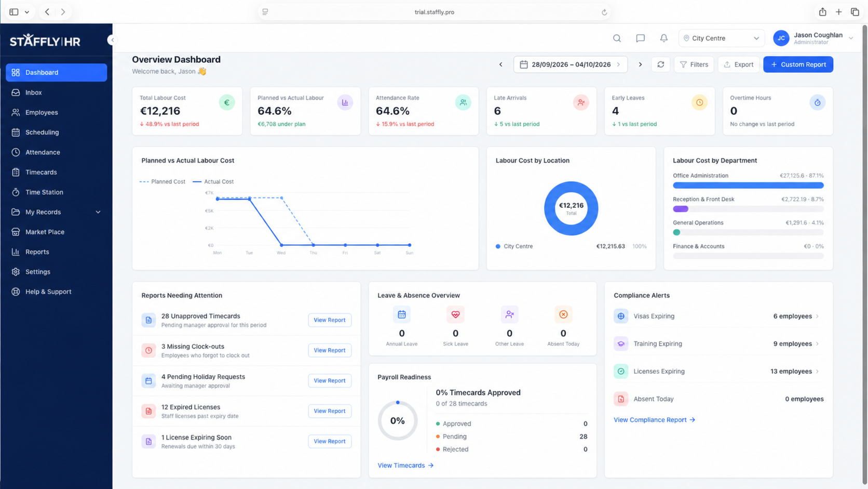The height and width of the screenshot is (489, 868).
Task: Open the notifications bell
Action: point(663,38)
